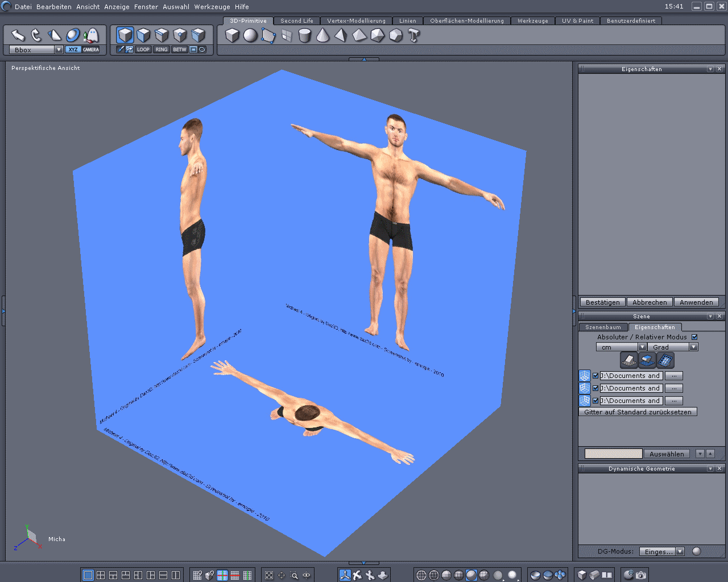Click the open book icon in bottom bar
The width and height of the screenshot is (728, 582).
[607, 575]
